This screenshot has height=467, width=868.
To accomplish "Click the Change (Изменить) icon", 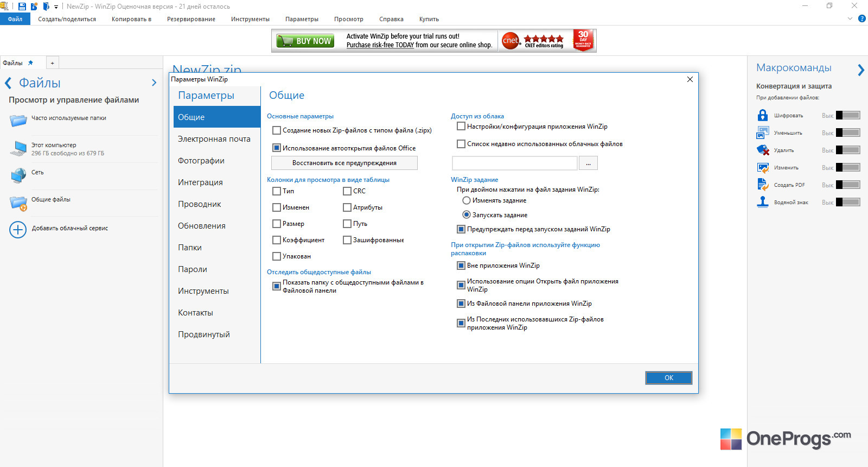I will [x=763, y=167].
